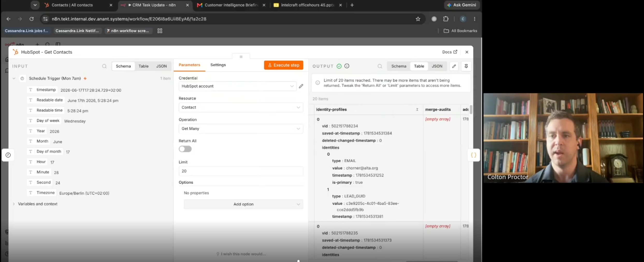Viewport: 644px width, 262px height.
Task: Expand Variables and context section
Action: click(14, 204)
